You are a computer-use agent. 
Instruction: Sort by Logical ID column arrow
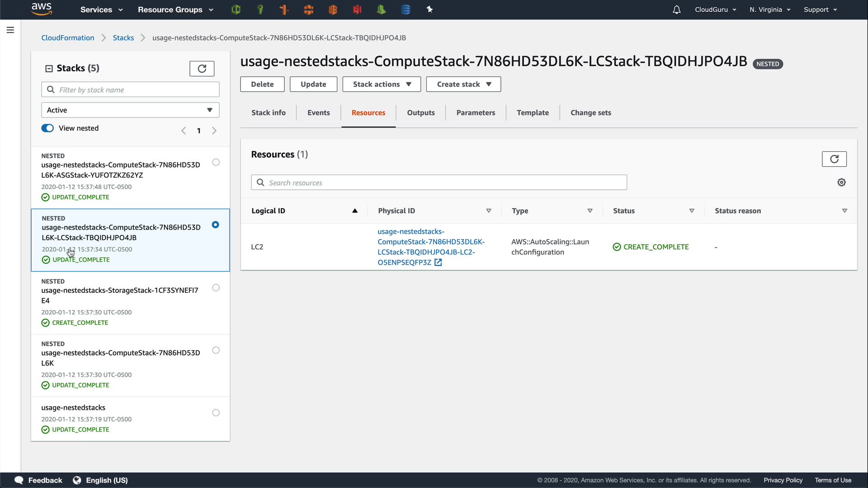pos(355,211)
